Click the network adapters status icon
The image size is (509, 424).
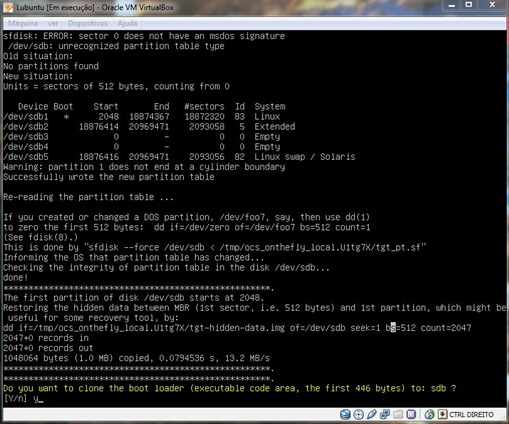click(x=385, y=414)
